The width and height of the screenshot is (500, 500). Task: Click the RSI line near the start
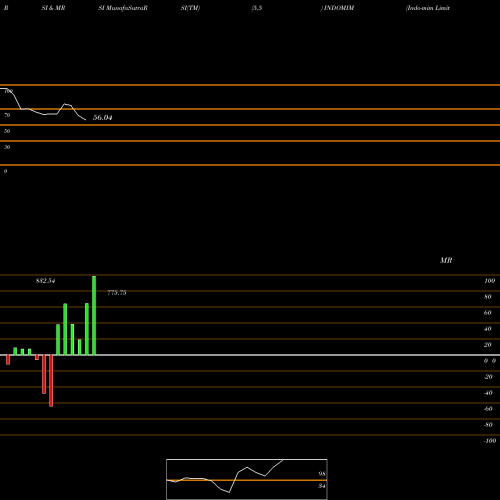click(x=13, y=95)
